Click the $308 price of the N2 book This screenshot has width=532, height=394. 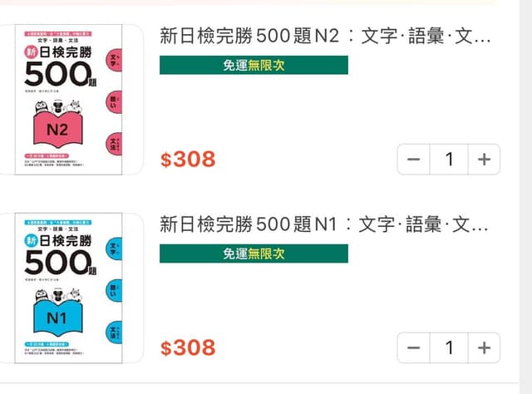tap(188, 159)
